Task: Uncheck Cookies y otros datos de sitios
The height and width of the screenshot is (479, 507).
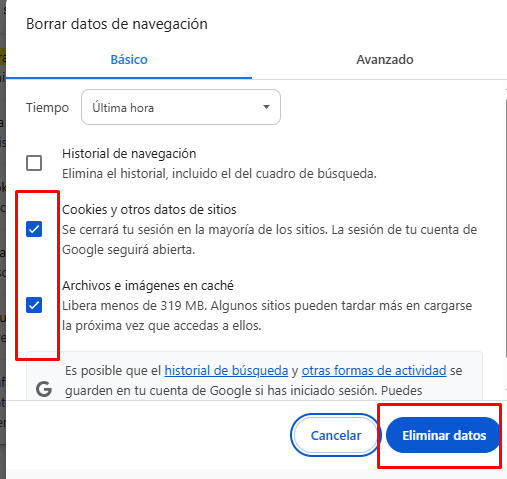Action: point(34,229)
